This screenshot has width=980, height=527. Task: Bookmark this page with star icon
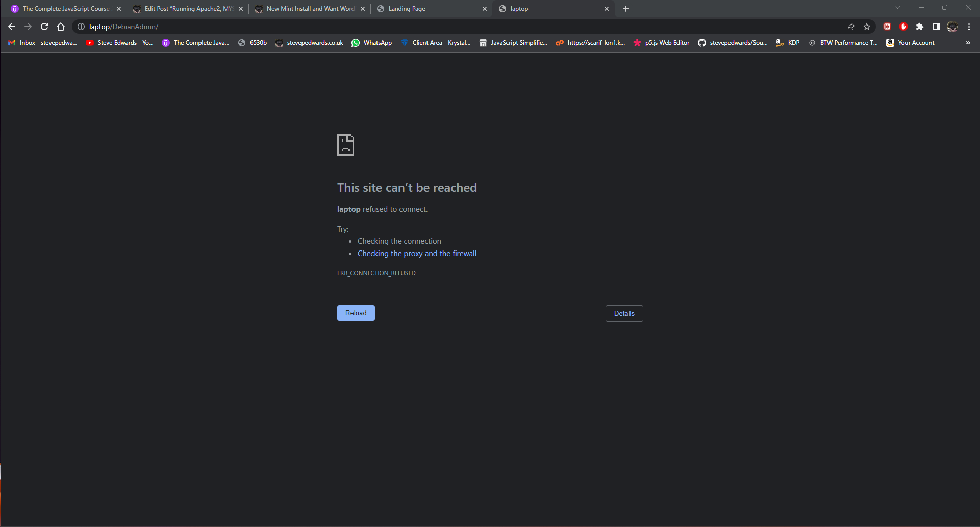click(867, 27)
